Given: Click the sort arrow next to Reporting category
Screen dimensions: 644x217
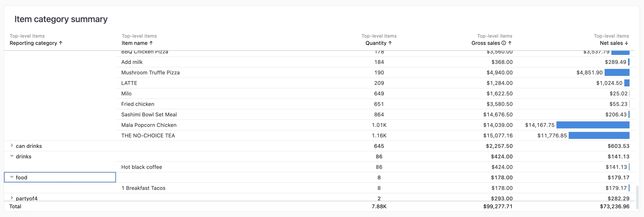Looking at the screenshot, I should pos(60,43).
